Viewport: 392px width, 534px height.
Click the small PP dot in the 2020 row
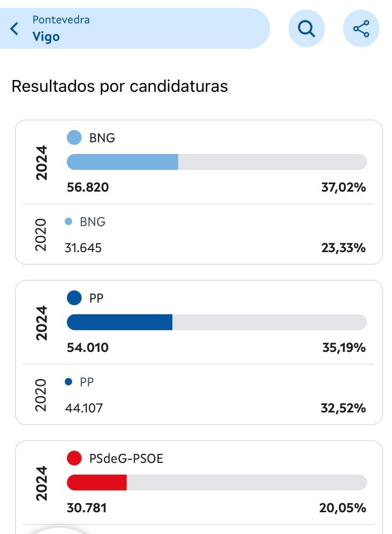[68, 382]
